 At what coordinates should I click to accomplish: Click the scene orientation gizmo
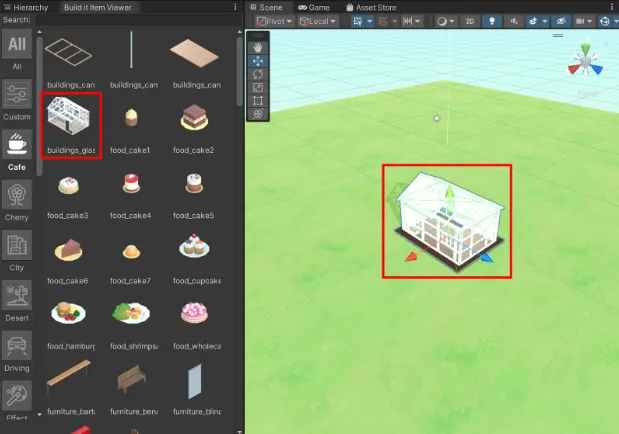point(586,61)
